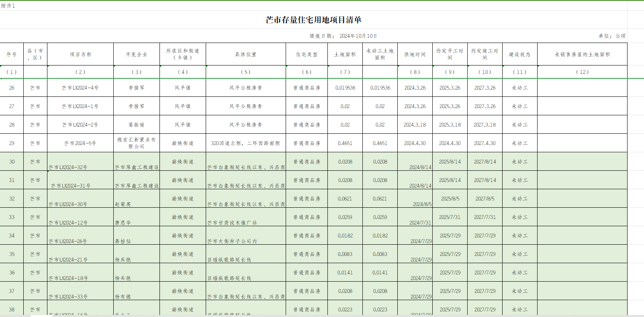Select the "附件1" cell
The image size is (644, 317).
(x=8, y=6)
